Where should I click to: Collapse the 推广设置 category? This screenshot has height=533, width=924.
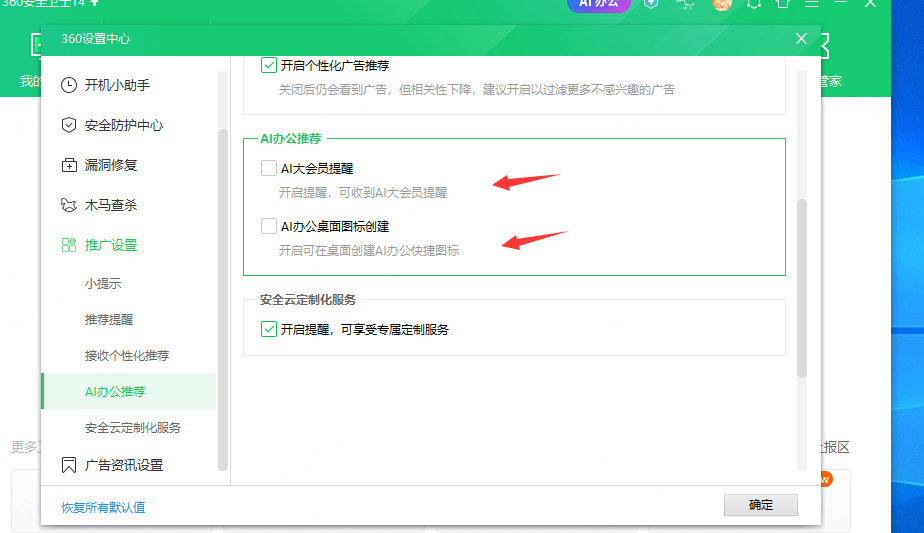click(99, 245)
